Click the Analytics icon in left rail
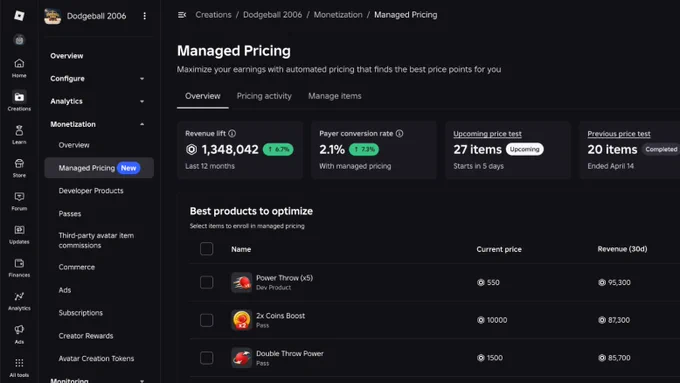 [19, 301]
